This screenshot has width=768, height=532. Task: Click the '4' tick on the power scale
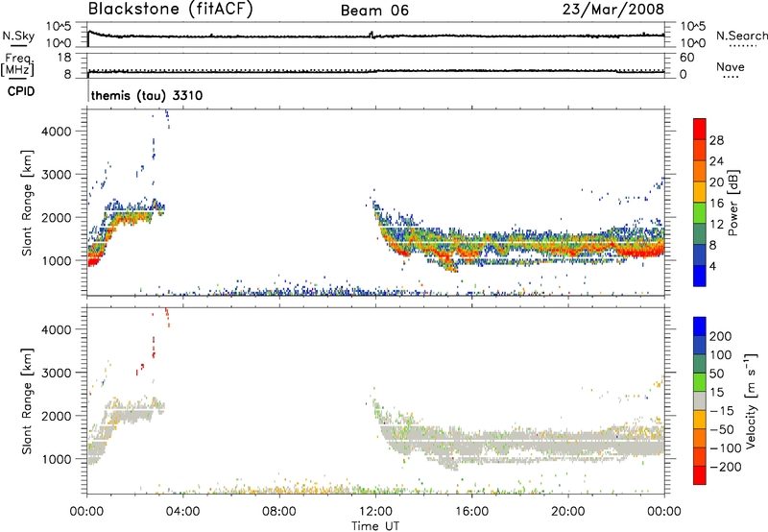click(712, 266)
